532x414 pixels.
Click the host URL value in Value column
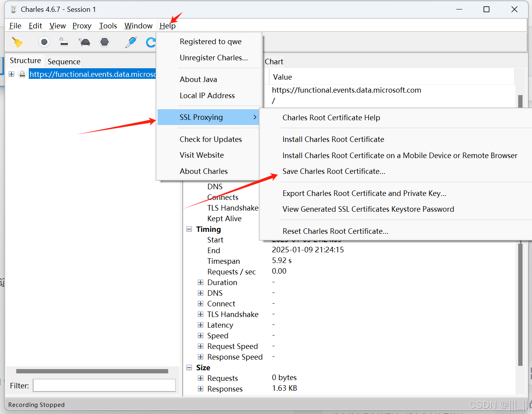(346, 90)
